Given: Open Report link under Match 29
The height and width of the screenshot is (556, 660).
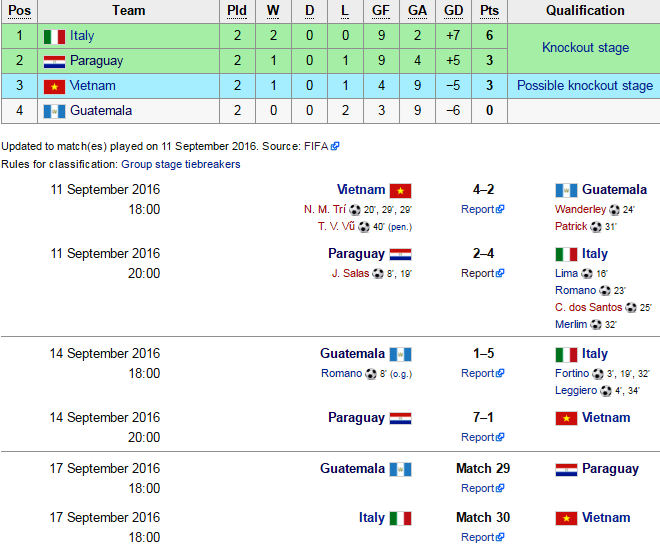Looking at the screenshot, I should pos(482,488).
